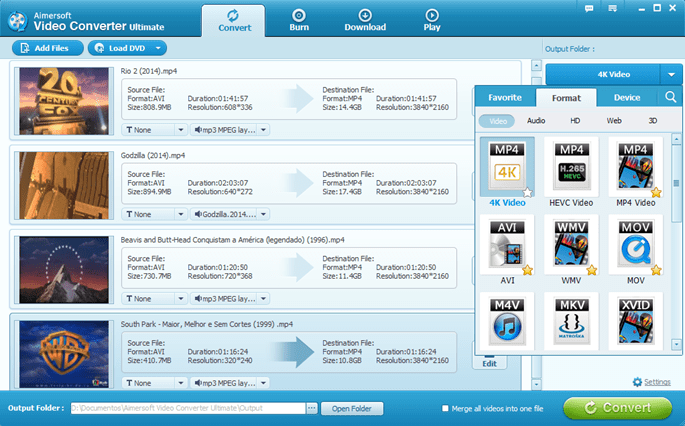Select Rio 2 20th Century Fox thumbnail
This screenshot has width=685, height=426.
coord(64,101)
